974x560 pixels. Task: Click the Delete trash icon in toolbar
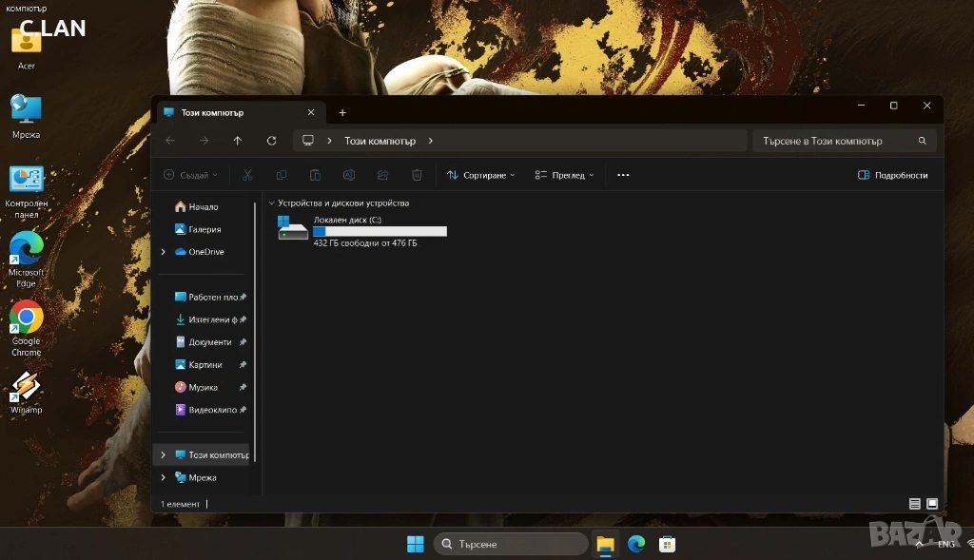(x=417, y=175)
